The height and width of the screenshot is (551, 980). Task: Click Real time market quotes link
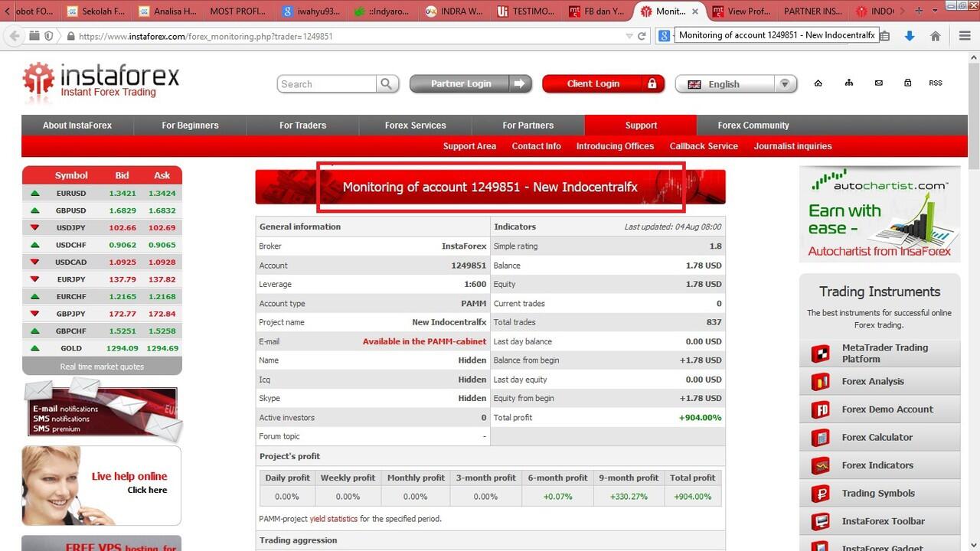tap(102, 367)
